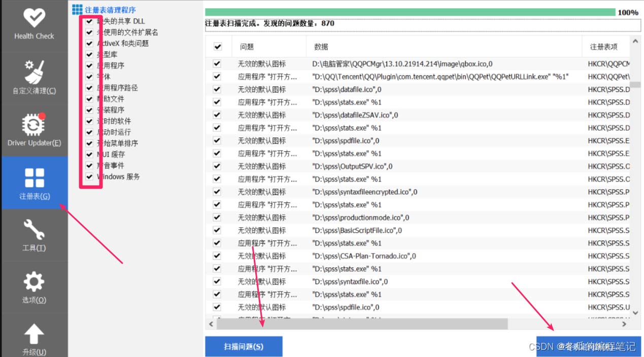
Task: Click the Registry (注册表) grid icon
Action: (34, 178)
